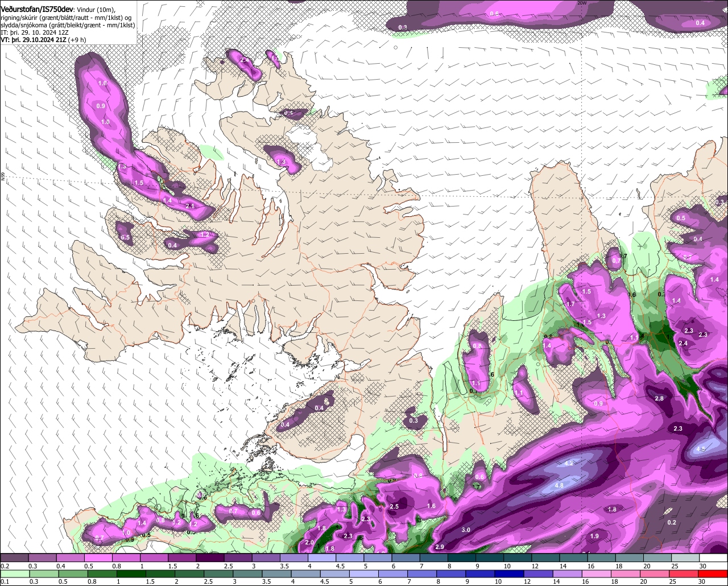Screen dimensions: 728x586
Task: Select the top-row legend swatch starting at 6
Action: 406,558
